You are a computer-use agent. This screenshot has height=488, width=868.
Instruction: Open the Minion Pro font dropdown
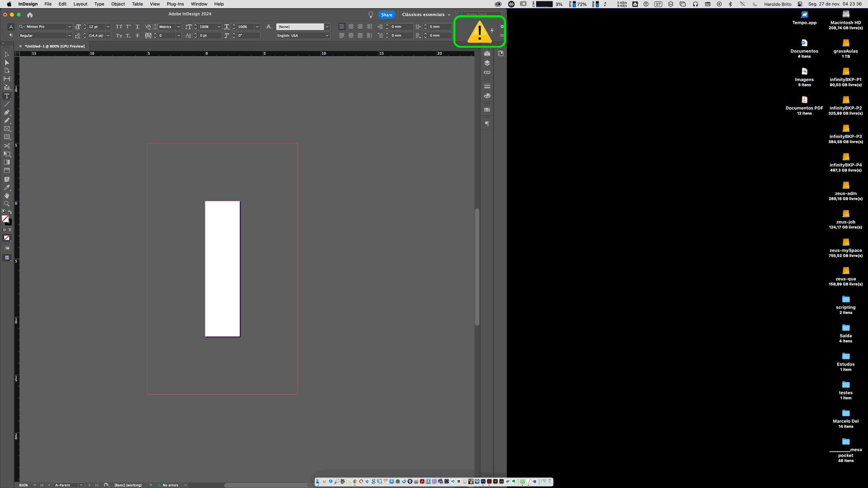[69, 27]
